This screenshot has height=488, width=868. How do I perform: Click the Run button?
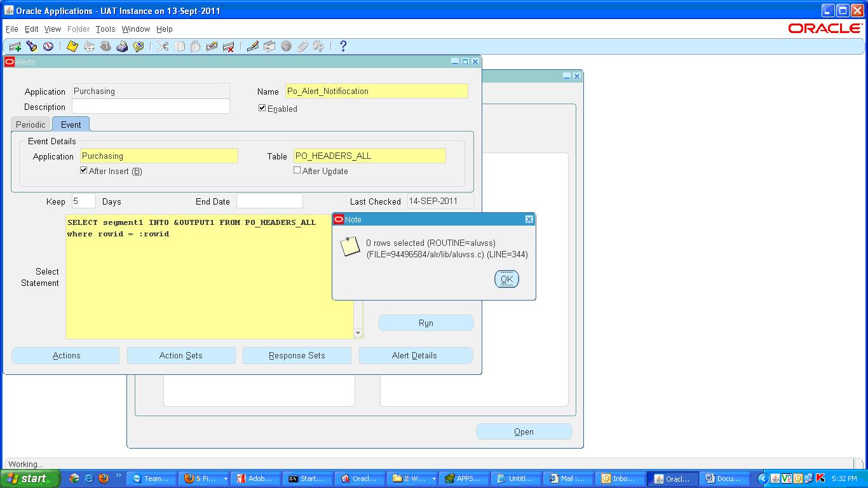[x=426, y=323]
